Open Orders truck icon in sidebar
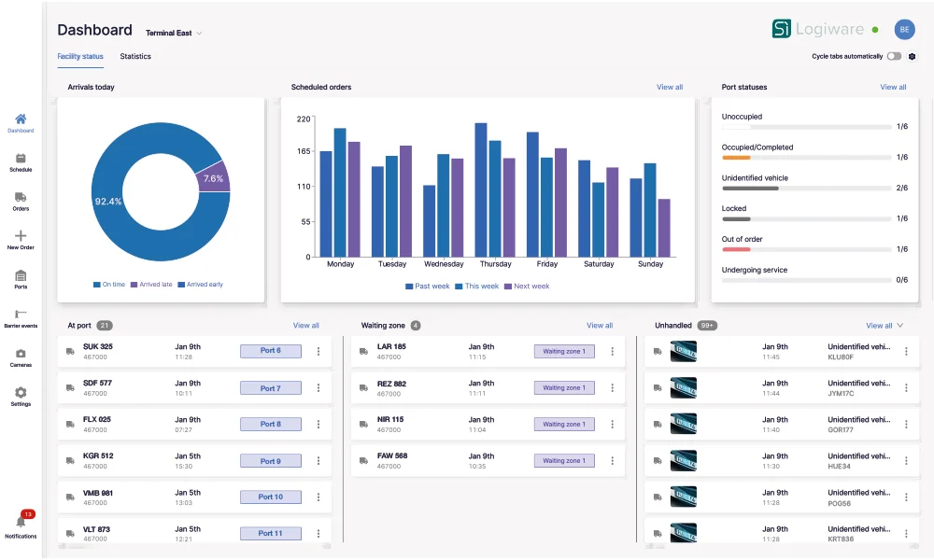 [21, 198]
